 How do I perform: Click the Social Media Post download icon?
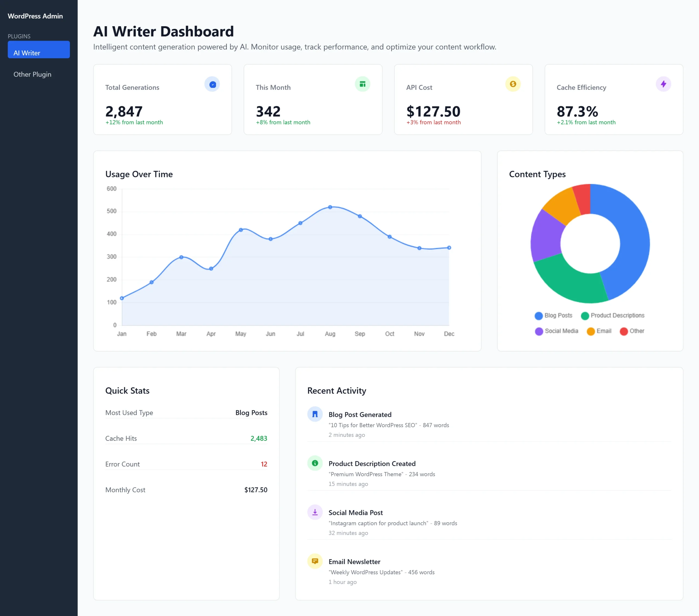click(315, 512)
